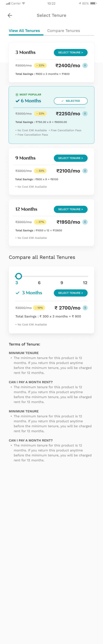Tap the checkmark beside teal 3 Months
The image size is (103, 644).
pyautogui.click(x=17, y=293)
